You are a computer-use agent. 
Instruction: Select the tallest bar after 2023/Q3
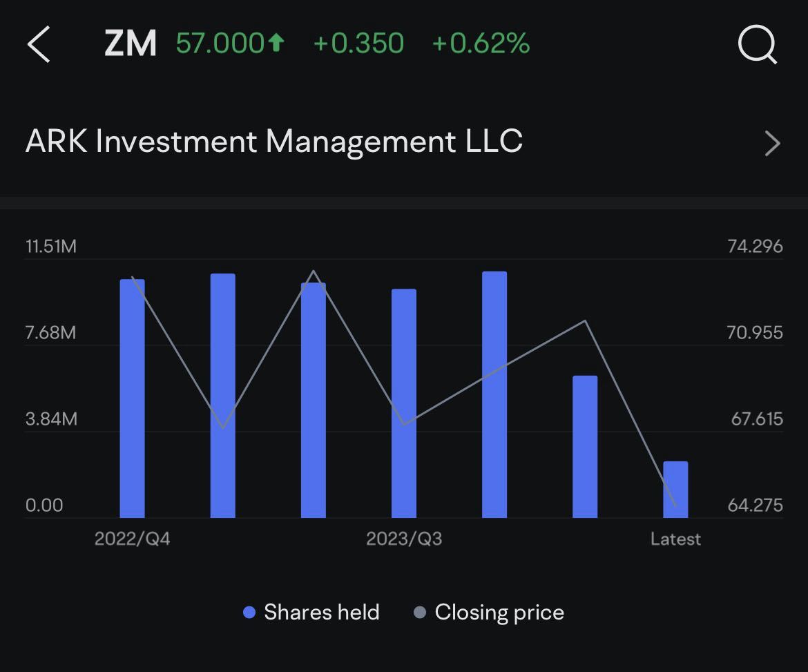pyautogui.click(x=494, y=394)
